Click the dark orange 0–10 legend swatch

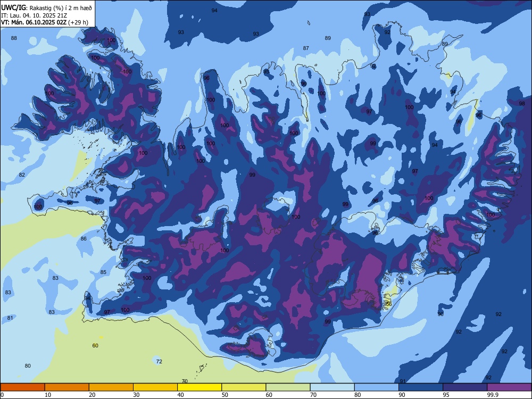pos(22,387)
